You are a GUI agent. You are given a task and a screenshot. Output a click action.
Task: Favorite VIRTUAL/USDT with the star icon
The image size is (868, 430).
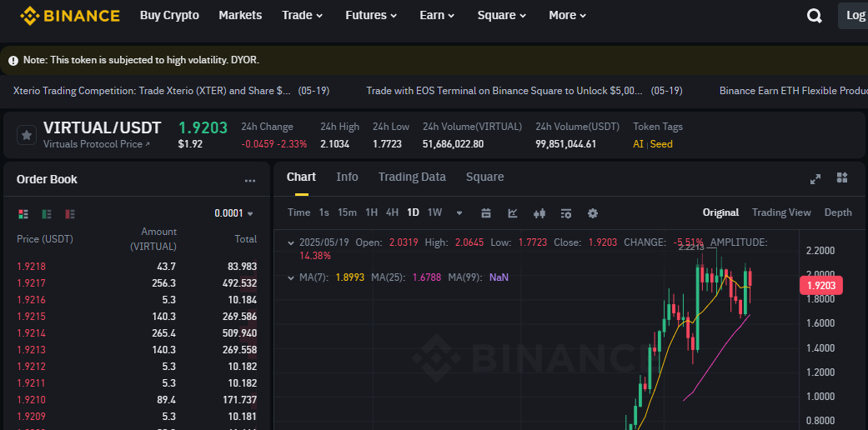pyautogui.click(x=27, y=135)
